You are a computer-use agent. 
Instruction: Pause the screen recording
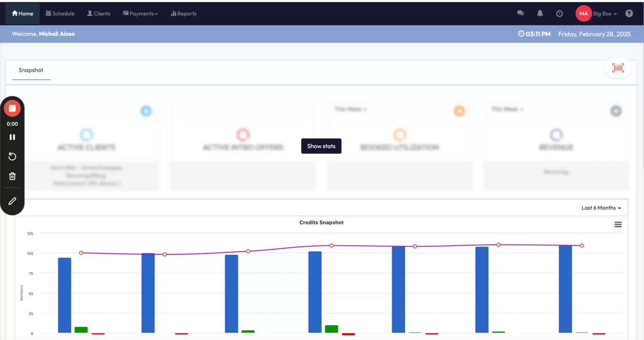point(12,137)
